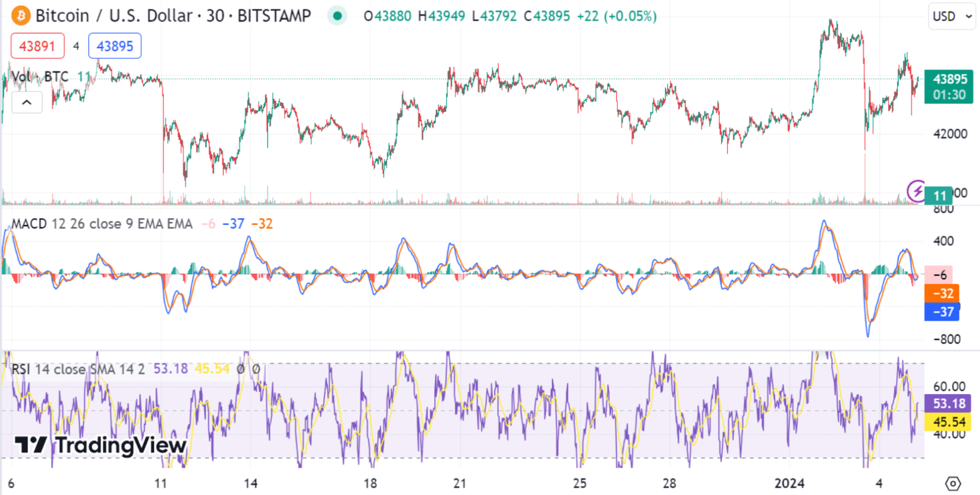
Task: Open the USD currency dropdown
Action: 952,16
